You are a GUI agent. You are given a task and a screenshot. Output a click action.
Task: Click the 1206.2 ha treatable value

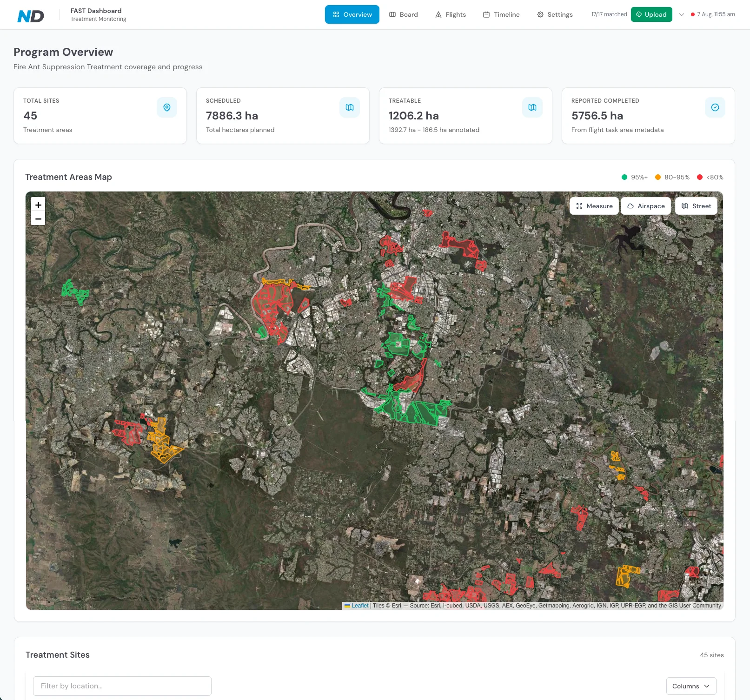pyautogui.click(x=414, y=116)
